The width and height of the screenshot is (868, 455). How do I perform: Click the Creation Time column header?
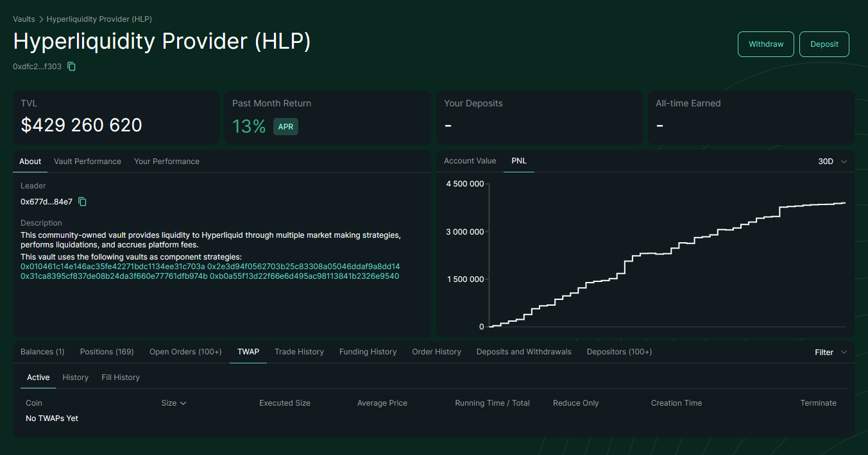tap(676, 403)
